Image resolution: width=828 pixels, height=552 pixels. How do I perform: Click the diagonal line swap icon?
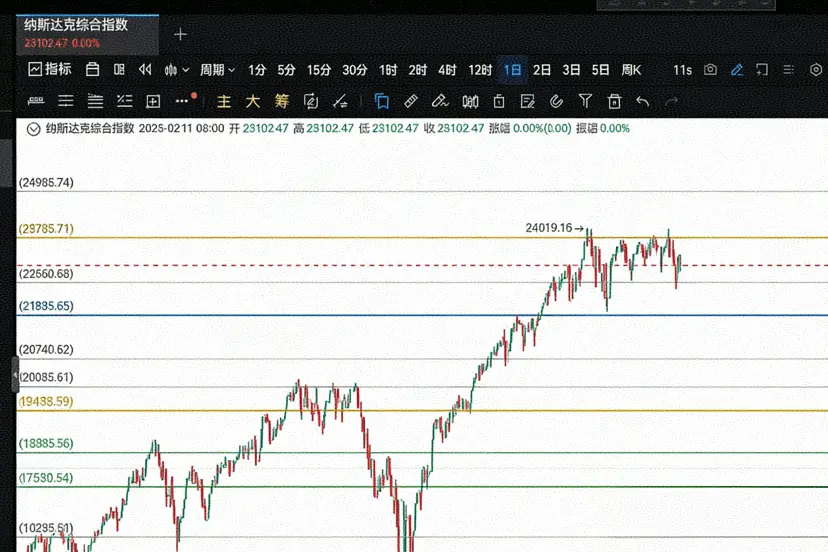click(x=340, y=101)
